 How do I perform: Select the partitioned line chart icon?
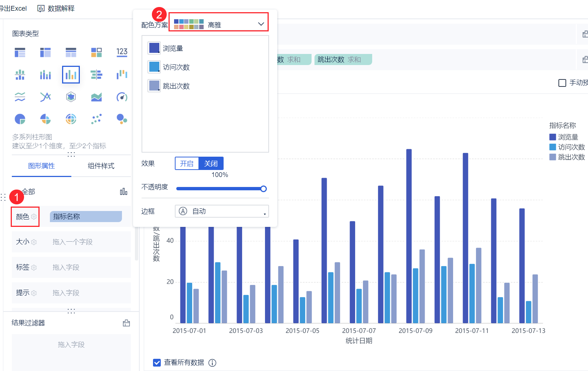tap(20, 97)
